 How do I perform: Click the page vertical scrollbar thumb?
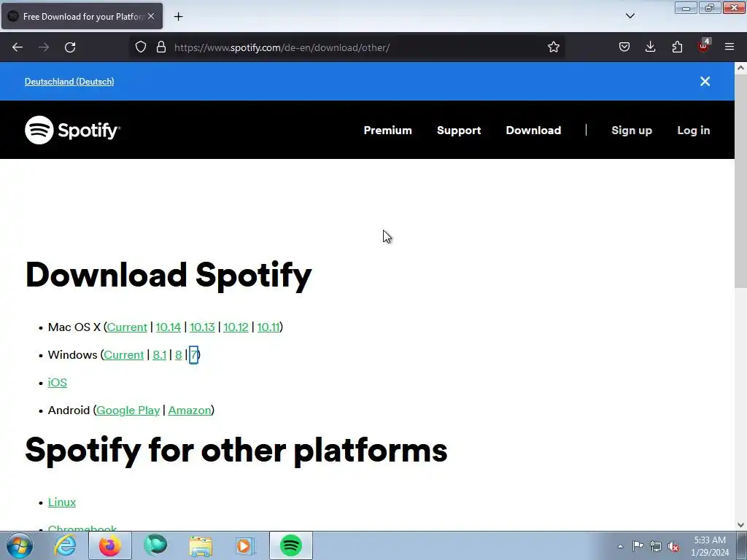click(x=740, y=181)
